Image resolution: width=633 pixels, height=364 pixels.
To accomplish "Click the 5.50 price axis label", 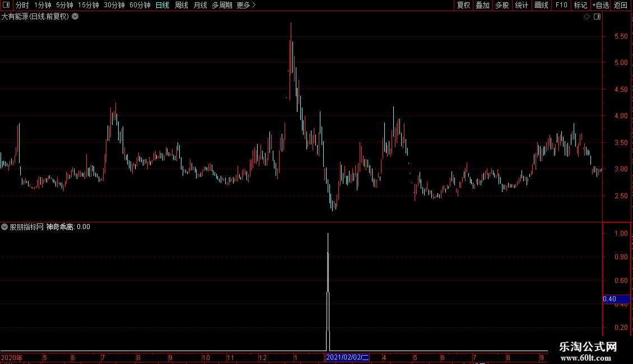I will coord(621,36).
